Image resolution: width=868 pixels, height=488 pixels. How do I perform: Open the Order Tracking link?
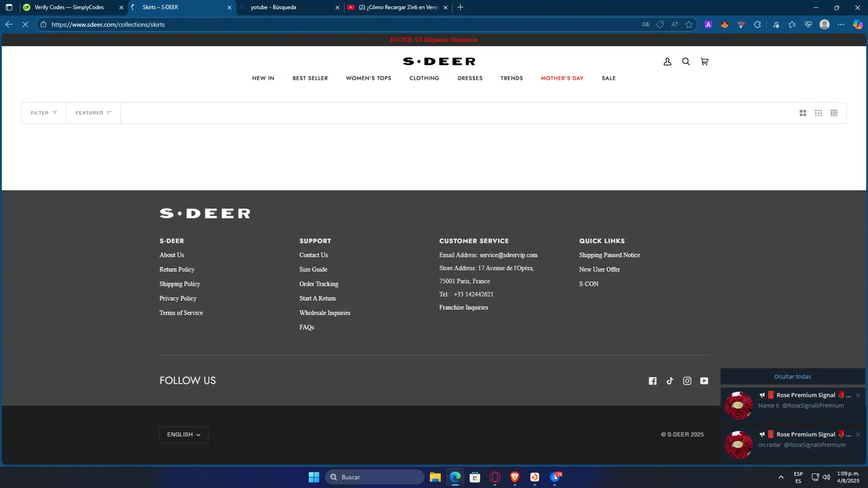tap(319, 284)
